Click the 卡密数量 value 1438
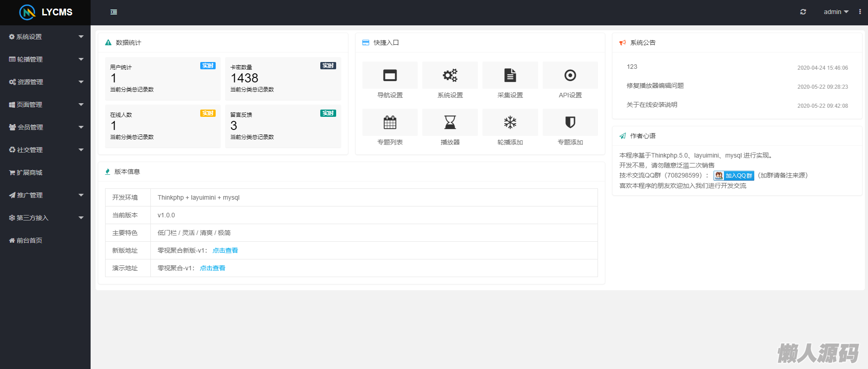This screenshot has height=369, width=868. 244,78
